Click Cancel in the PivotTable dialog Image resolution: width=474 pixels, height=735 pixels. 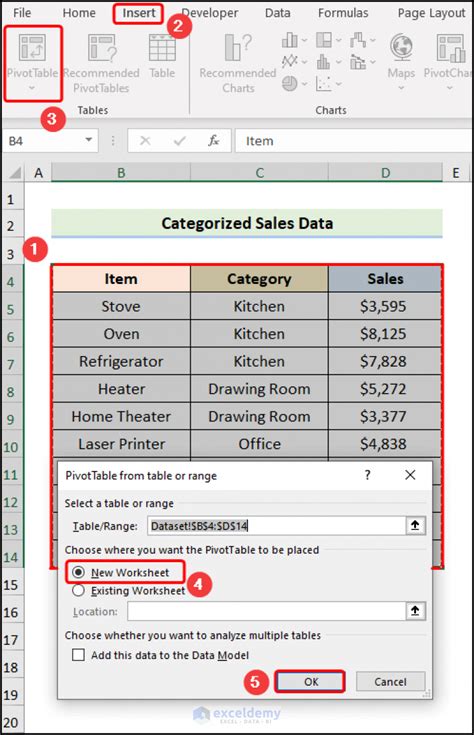coord(390,682)
